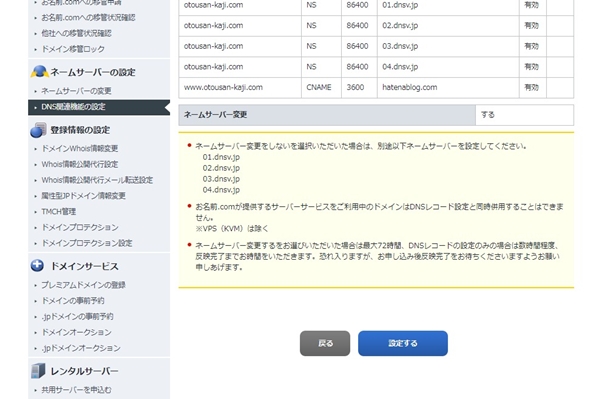Viewport: 600px width, 399px height.
Task: Open ドメインWhois情報変更 link
Action: point(80,148)
